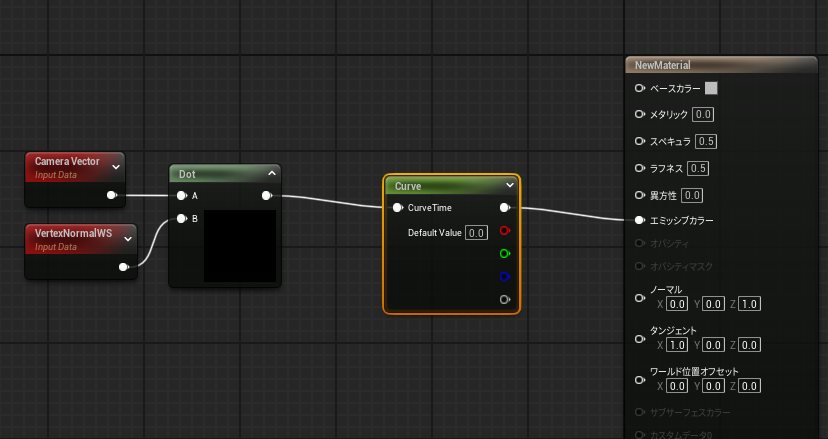The image size is (828, 439).
Task: Click the ラフネス input pin
Action: (x=640, y=169)
